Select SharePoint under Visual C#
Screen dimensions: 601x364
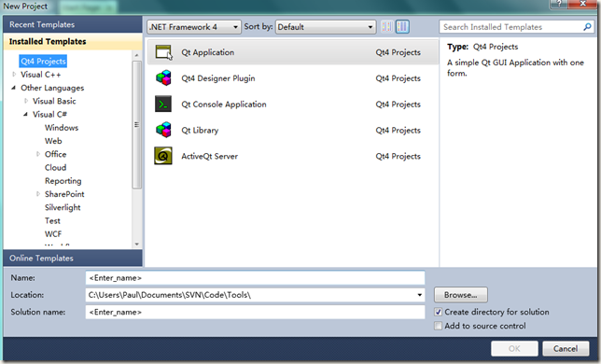(x=64, y=194)
